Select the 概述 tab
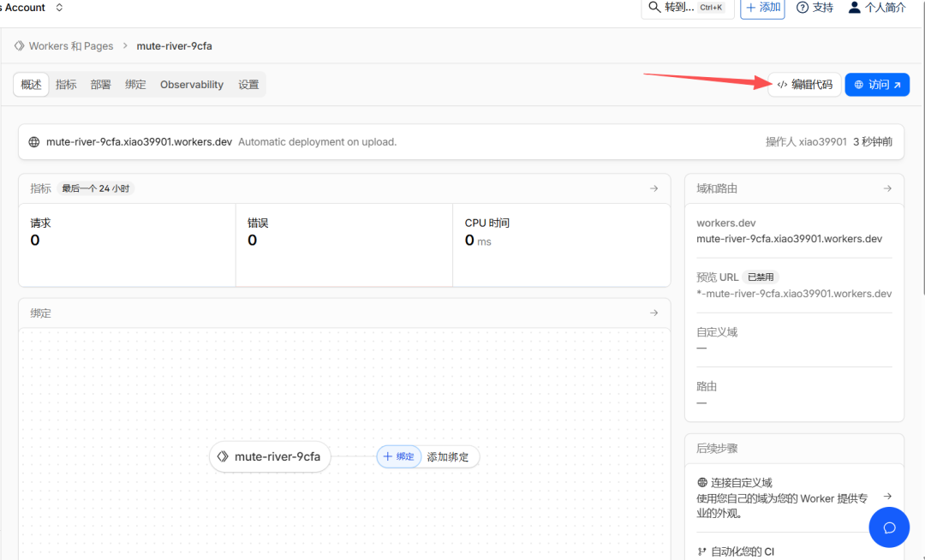Viewport: 925px width, 560px height. pos(32,84)
